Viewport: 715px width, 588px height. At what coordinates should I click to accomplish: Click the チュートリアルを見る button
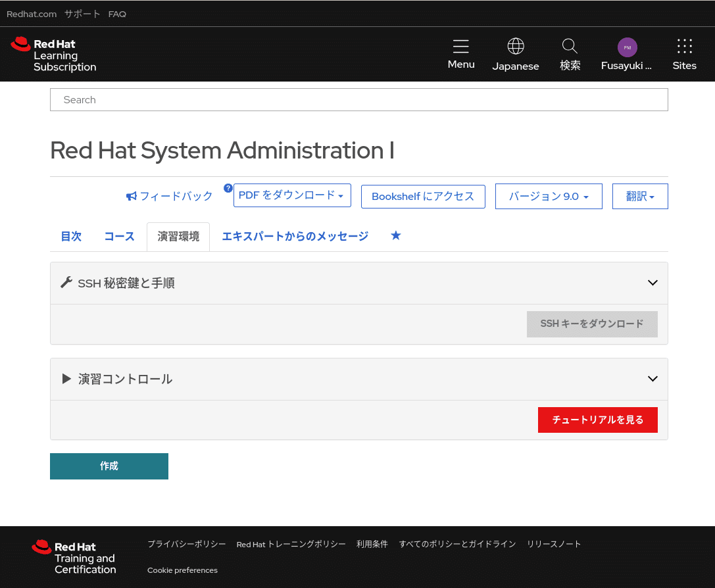tap(598, 420)
